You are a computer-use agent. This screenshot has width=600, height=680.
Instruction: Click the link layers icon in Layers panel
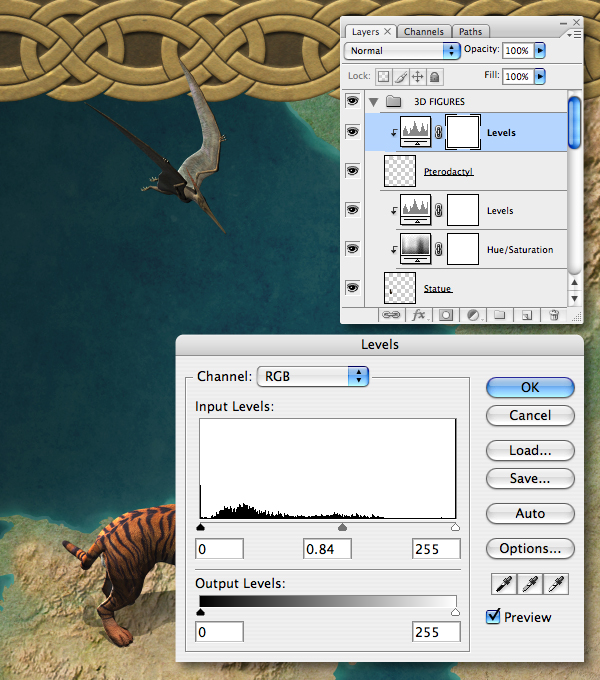(391, 315)
